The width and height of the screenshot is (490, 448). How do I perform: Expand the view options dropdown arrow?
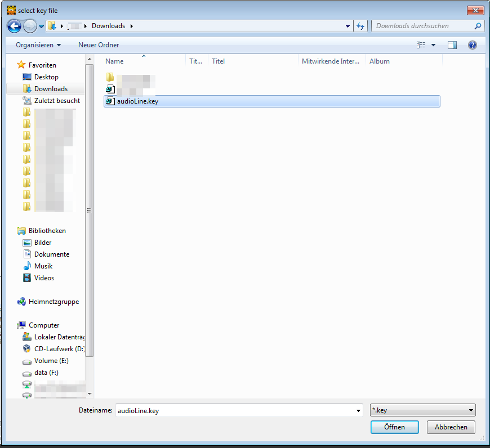point(433,45)
